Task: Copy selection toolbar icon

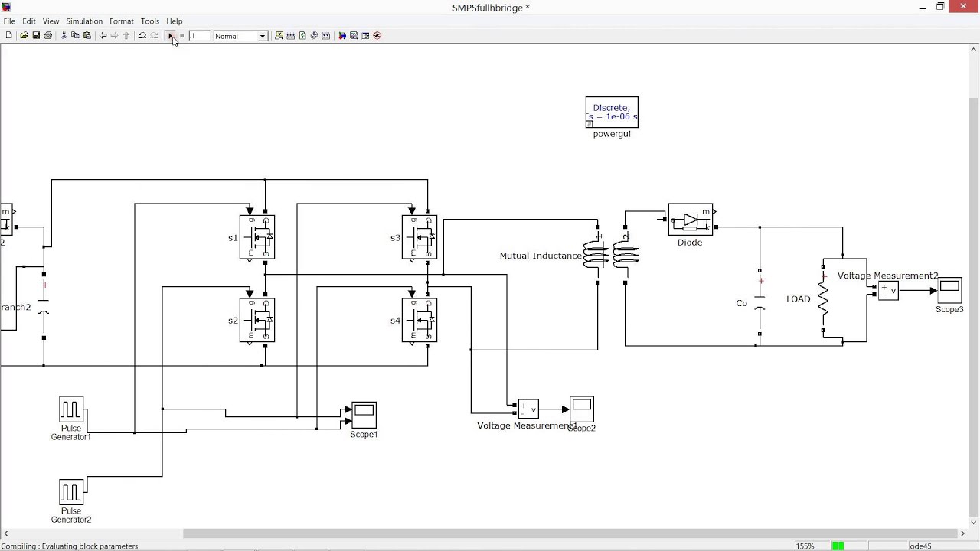Action: pos(75,36)
